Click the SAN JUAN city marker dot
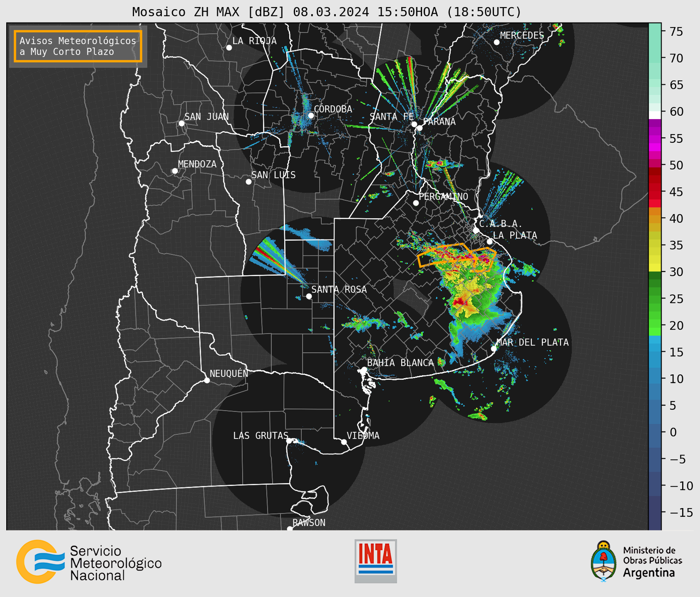 (x=181, y=123)
